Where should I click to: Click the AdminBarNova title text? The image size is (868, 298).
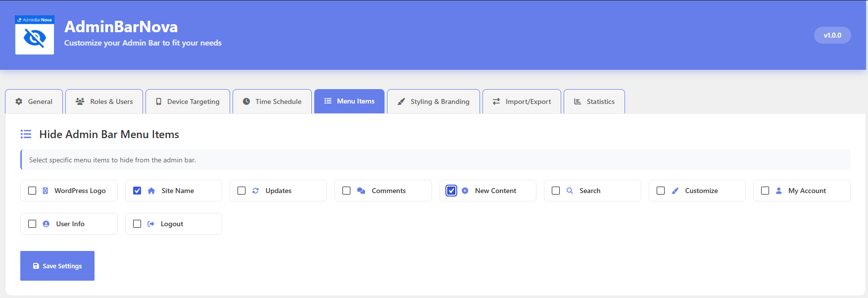pyautogui.click(x=121, y=27)
